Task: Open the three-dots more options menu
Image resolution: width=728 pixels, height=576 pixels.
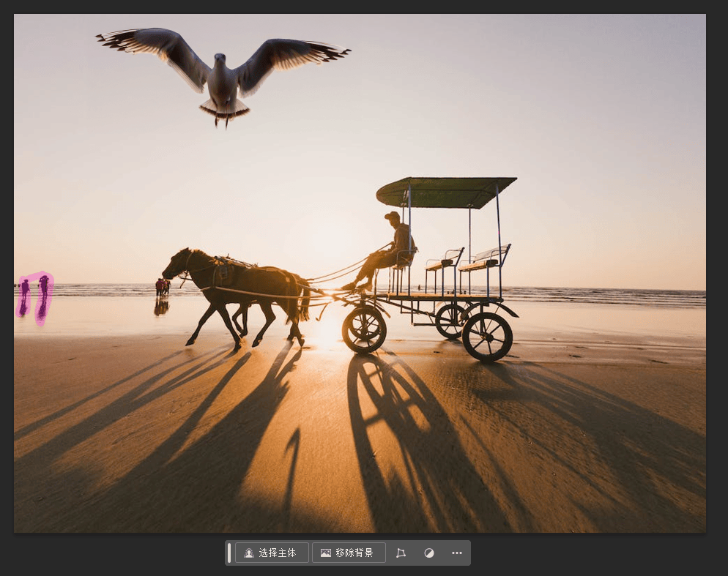Action: 457,553
